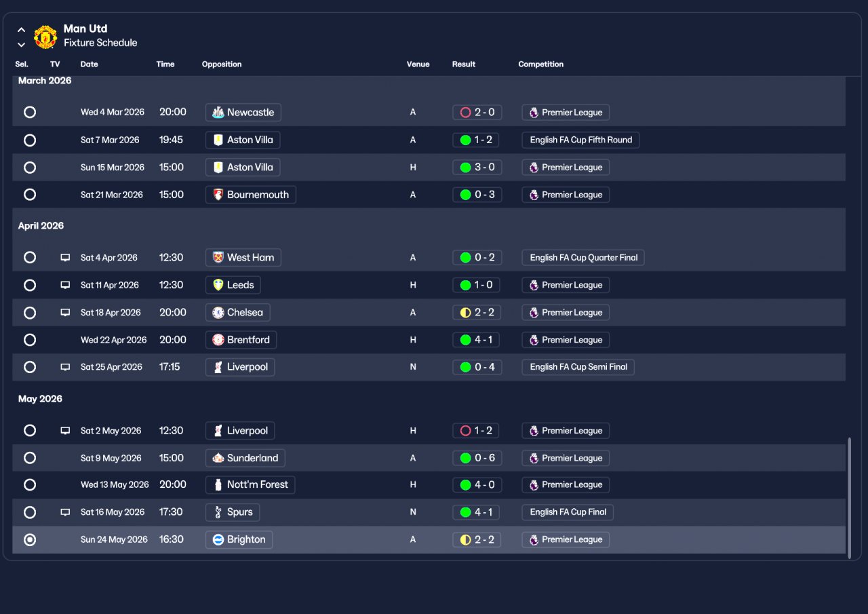This screenshot has width=868, height=614.
Task: Sort by the Competition column header
Action: point(541,64)
